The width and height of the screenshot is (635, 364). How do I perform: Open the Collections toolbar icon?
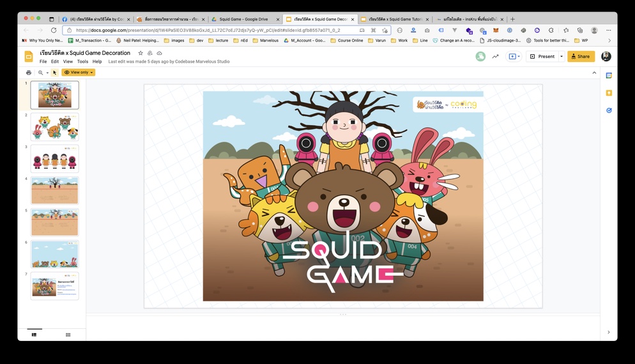(580, 31)
